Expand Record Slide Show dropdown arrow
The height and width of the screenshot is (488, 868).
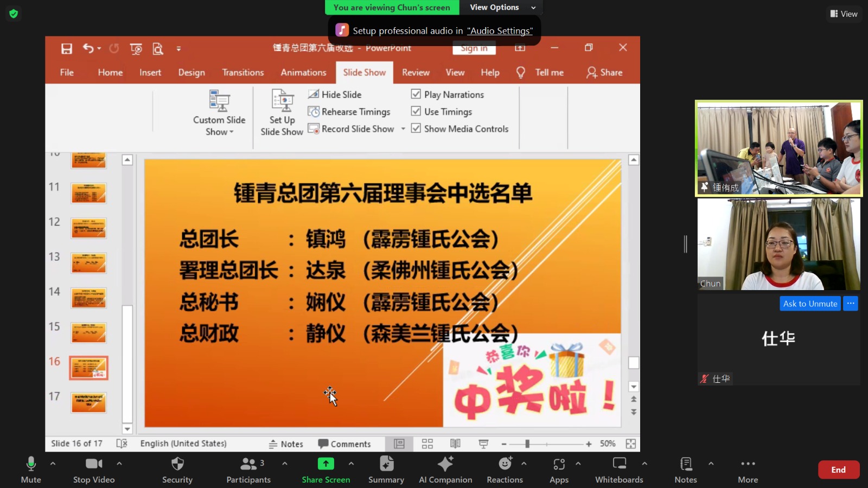pos(403,129)
